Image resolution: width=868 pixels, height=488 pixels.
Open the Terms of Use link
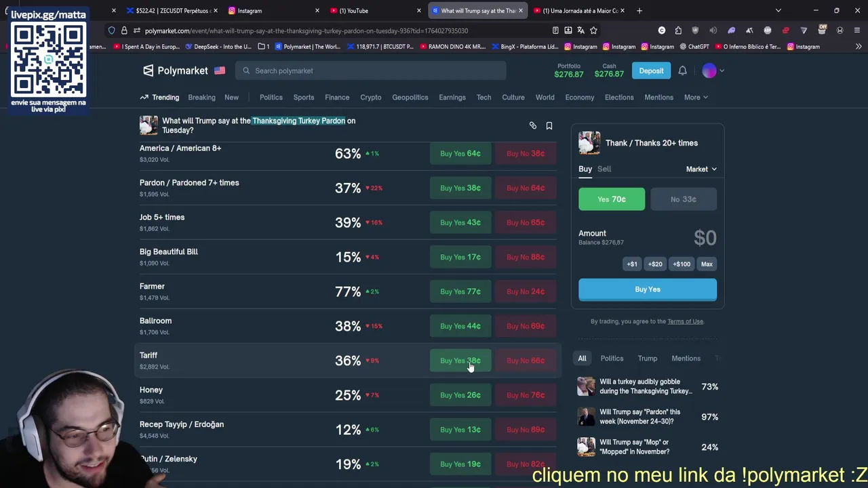[x=685, y=321]
